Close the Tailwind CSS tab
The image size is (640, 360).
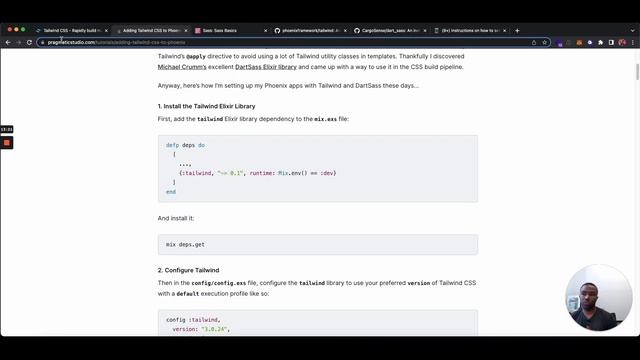coord(106,31)
